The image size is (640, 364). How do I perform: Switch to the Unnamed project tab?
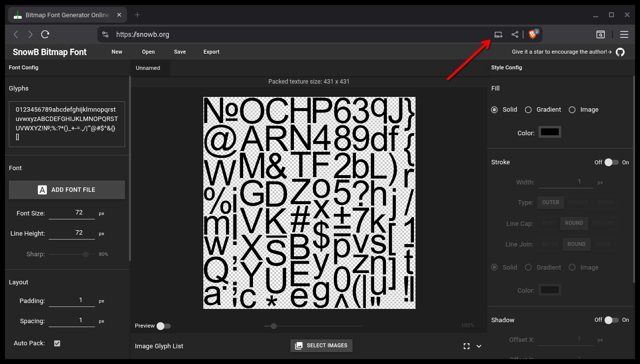pyautogui.click(x=148, y=68)
